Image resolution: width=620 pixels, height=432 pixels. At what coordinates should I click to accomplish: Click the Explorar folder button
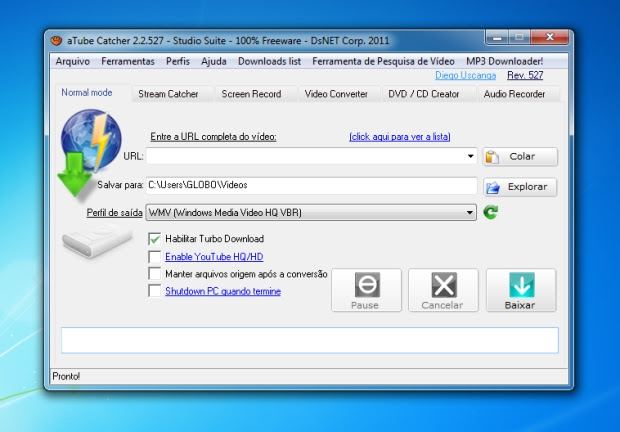click(x=520, y=187)
